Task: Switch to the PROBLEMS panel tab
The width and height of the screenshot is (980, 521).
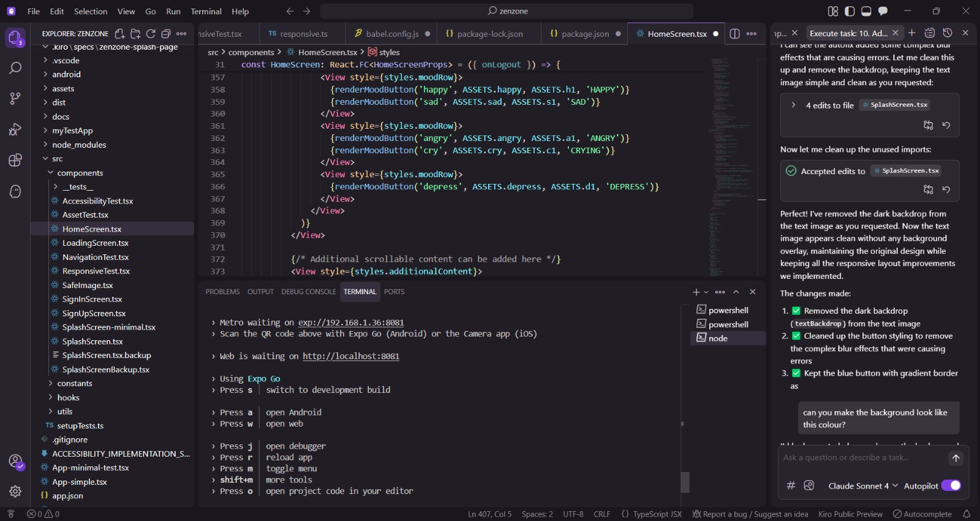Action: pos(222,292)
